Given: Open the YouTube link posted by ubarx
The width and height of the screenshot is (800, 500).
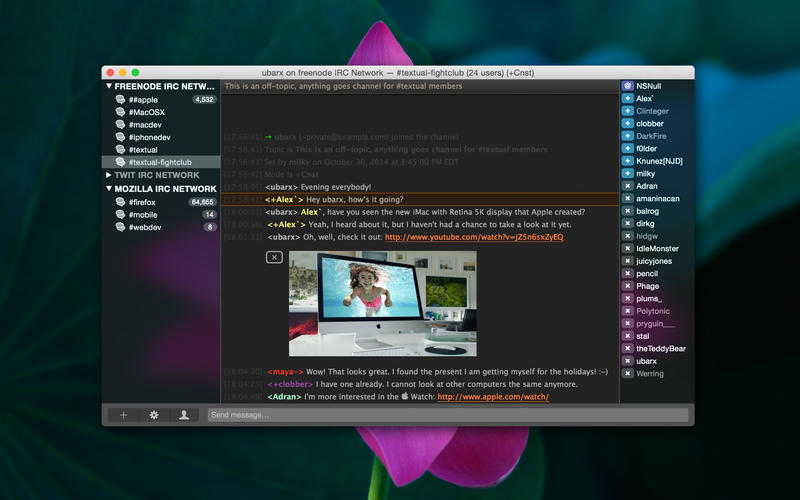Looking at the screenshot, I should click(x=473, y=237).
